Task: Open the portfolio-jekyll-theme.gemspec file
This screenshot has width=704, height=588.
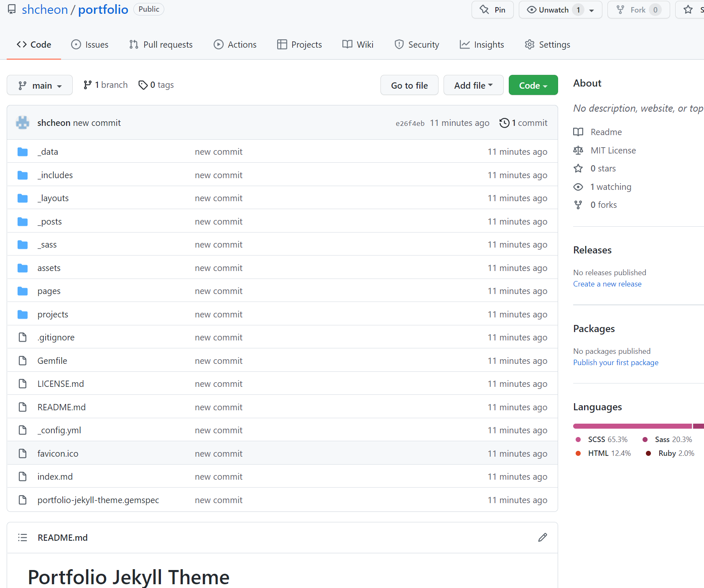Action: click(98, 500)
